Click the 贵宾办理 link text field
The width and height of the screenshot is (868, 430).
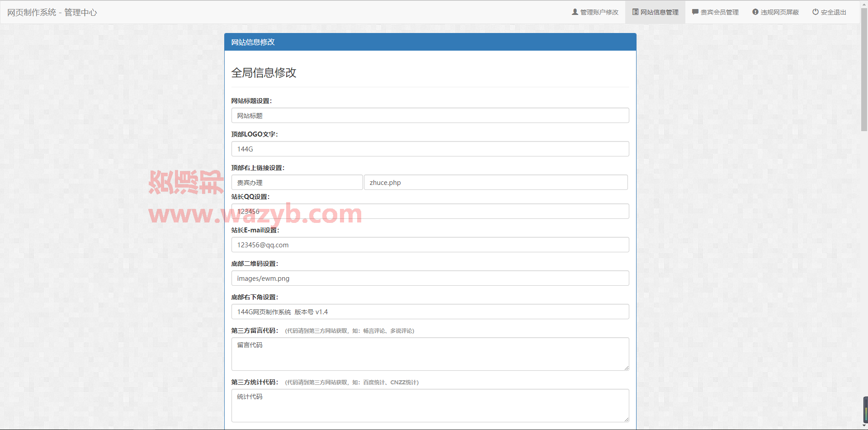[297, 182]
